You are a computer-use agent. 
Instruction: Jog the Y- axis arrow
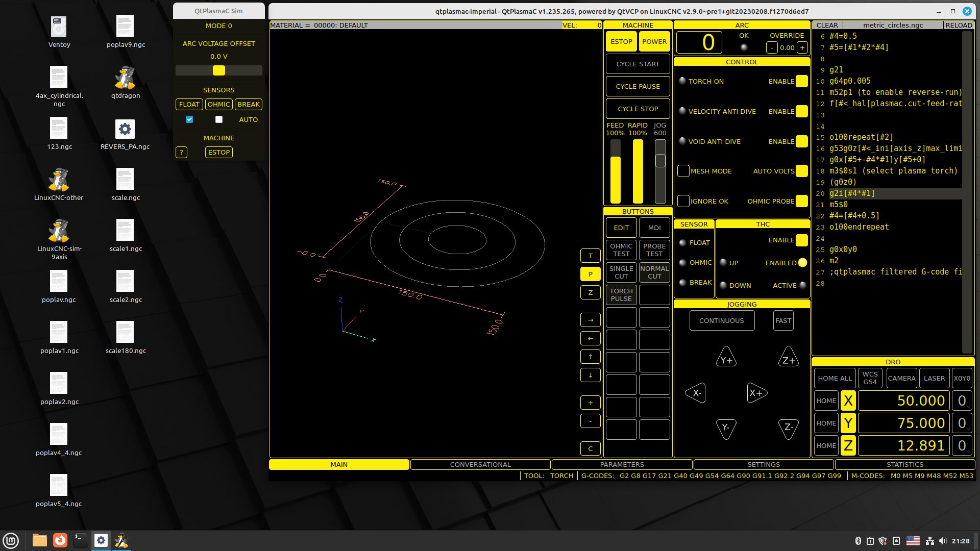tap(726, 429)
